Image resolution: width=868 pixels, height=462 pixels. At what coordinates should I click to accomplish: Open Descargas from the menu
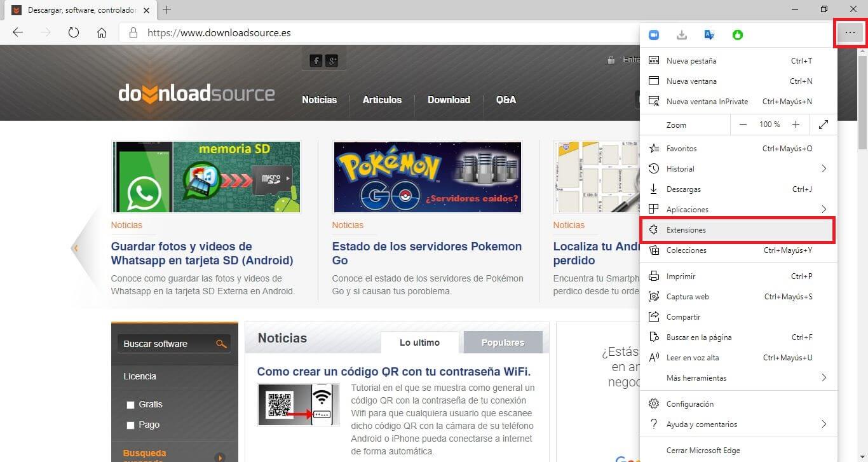point(738,189)
